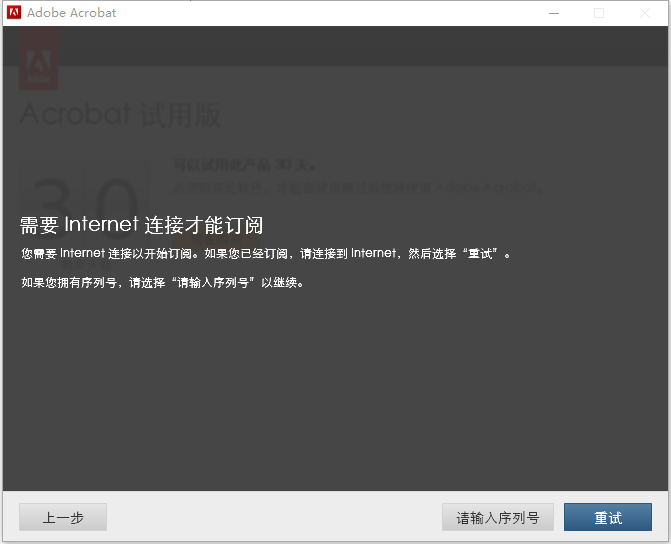
Task: Open the 请输入序列号 serial number option
Action: pyautogui.click(x=498, y=517)
